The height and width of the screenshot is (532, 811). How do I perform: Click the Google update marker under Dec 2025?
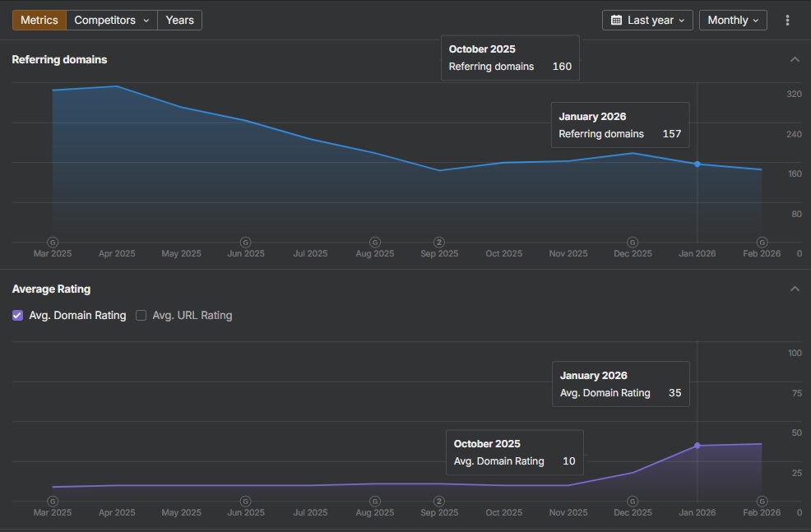(633, 243)
